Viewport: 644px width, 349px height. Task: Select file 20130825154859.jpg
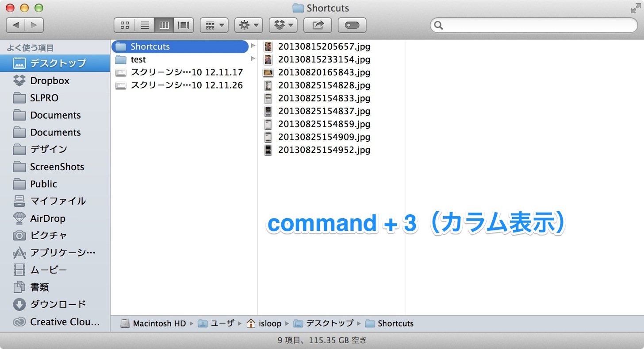click(x=317, y=124)
